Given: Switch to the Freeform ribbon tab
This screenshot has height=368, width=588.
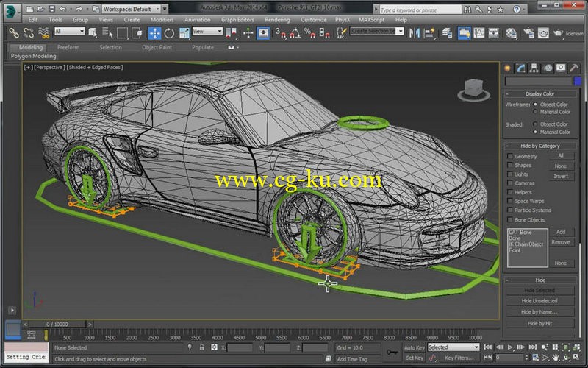Looking at the screenshot, I should [x=68, y=47].
